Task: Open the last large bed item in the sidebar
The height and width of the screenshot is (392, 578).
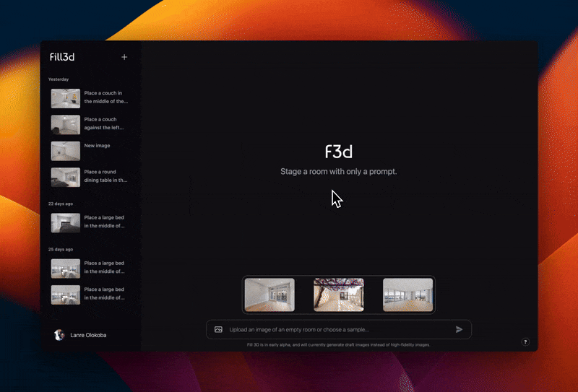Action: [90, 294]
